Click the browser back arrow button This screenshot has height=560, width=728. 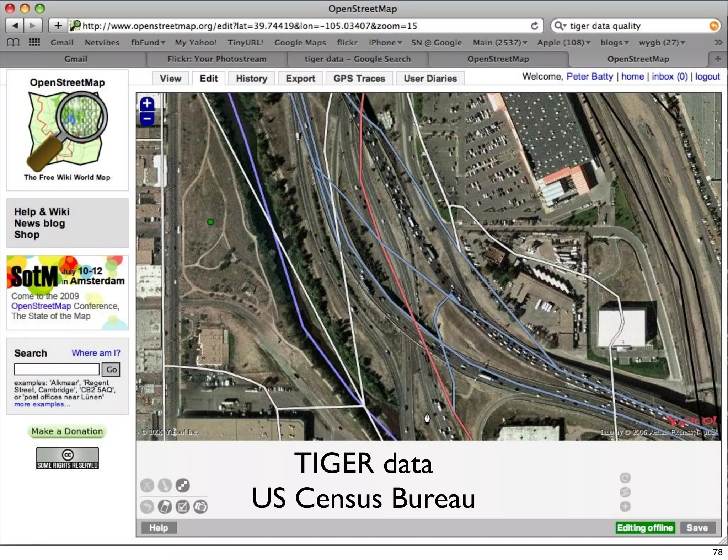[x=15, y=26]
